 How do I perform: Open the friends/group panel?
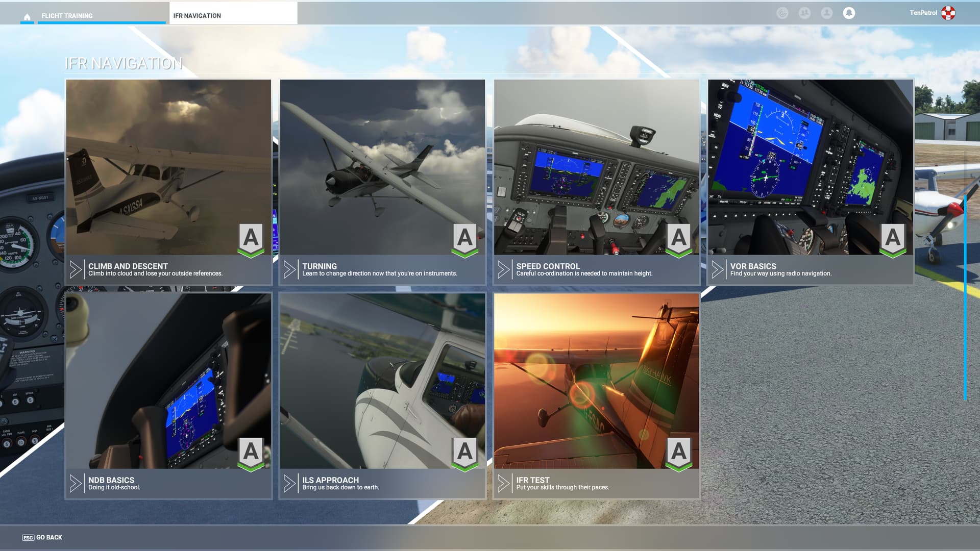pyautogui.click(x=804, y=13)
